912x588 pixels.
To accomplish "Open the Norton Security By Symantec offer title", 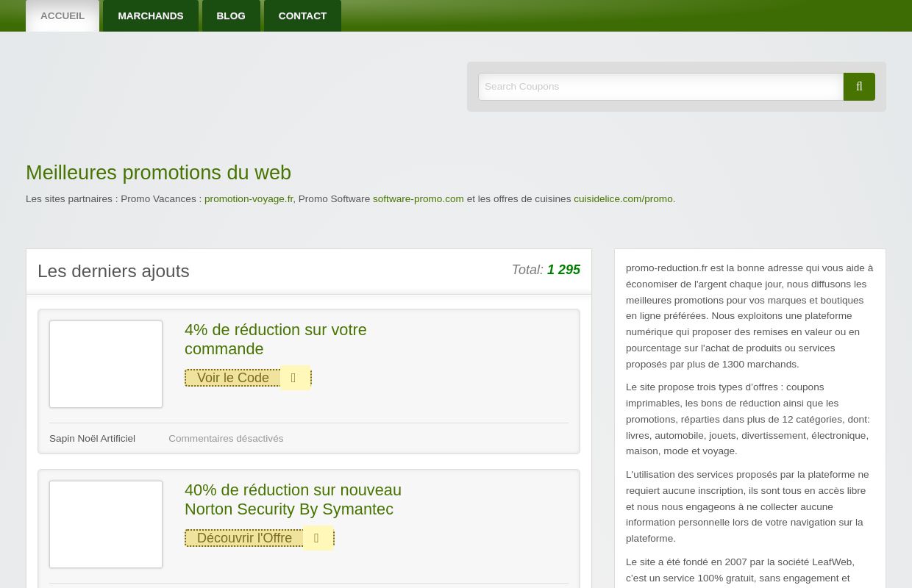I will (293, 499).
